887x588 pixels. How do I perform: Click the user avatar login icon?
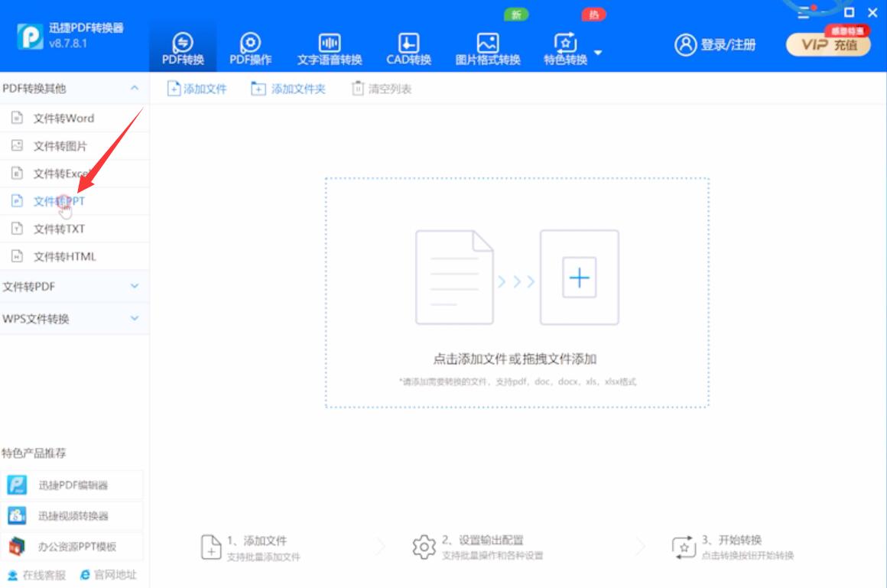click(685, 44)
